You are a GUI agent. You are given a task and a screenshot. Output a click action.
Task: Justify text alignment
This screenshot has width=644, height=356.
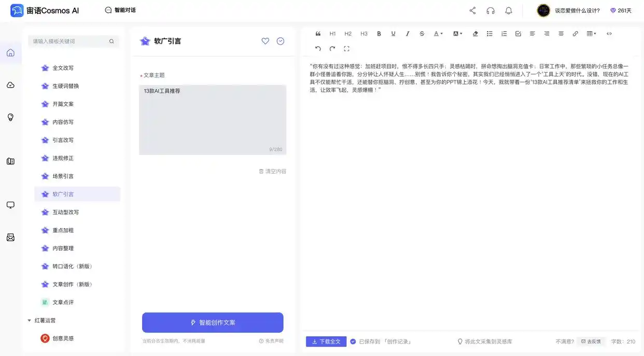point(561,34)
